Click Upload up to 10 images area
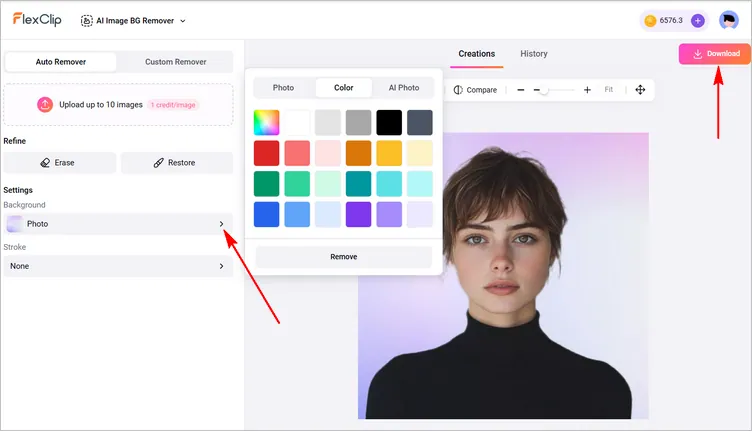Image resolution: width=752 pixels, height=431 pixels. click(118, 105)
